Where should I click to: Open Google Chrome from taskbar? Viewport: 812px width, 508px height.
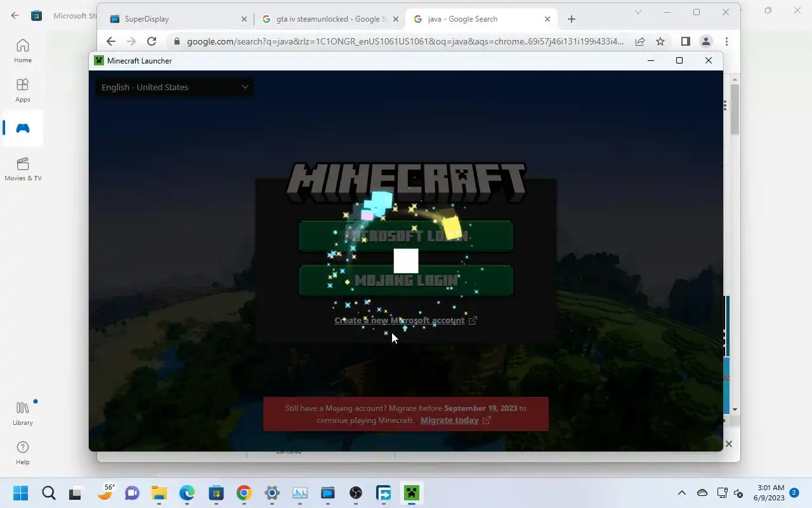pyautogui.click(x=244, y=493)
